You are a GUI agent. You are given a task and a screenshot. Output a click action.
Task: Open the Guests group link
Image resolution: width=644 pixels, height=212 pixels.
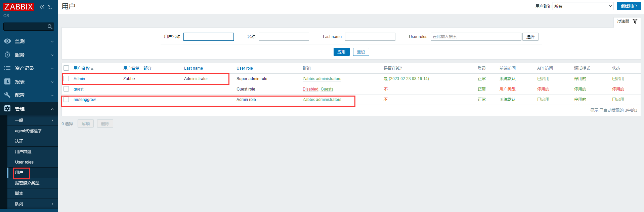point(327,89)
